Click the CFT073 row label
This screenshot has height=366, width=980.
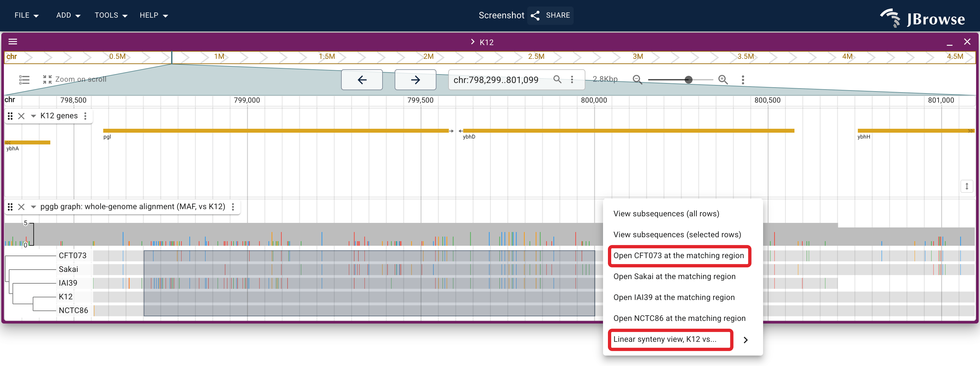[73, 255]
